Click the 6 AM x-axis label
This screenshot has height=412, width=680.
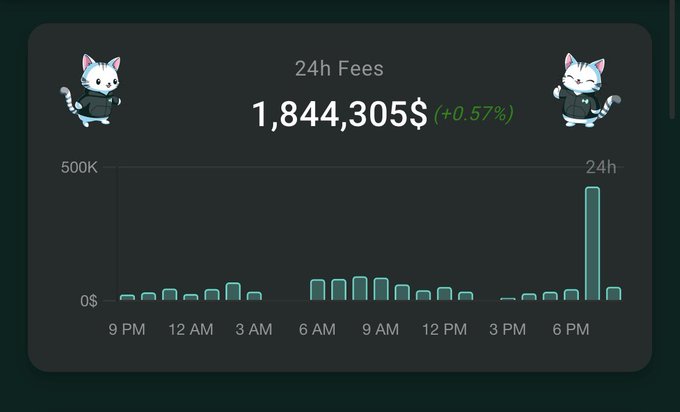(x=317, y=330)
